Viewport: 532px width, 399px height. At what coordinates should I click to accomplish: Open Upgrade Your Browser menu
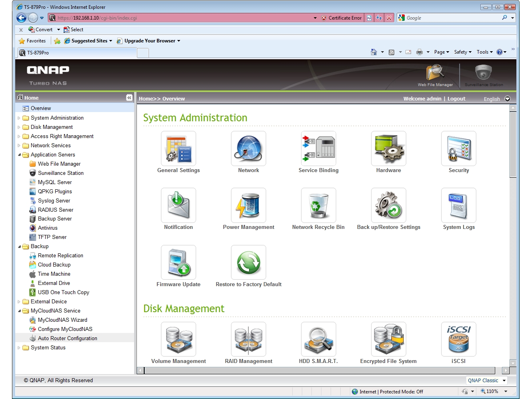click(x=149, y=41)
